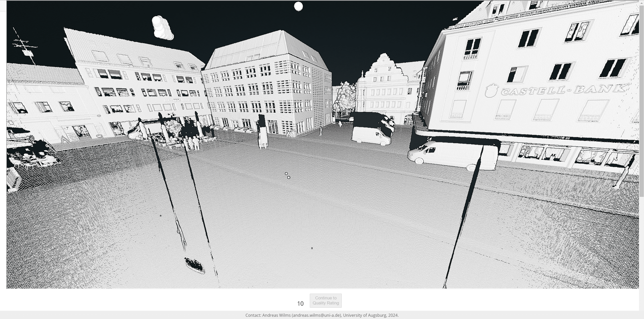This screenshot has height=319, width=644.
Task: Click the crest emblem beside CASTELL-BANK lettering
Action: click(x=492, y=90)
